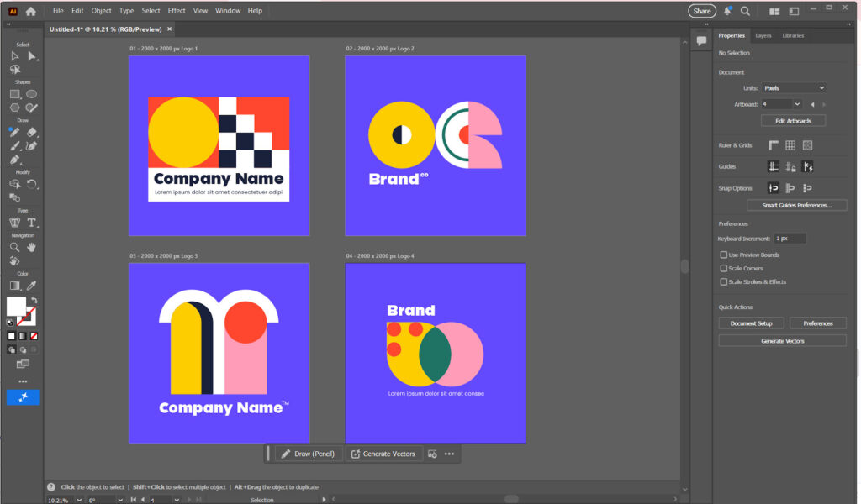The image size is (861, 504).
Task: Activate the Type tool
Action: click(32, 223)
